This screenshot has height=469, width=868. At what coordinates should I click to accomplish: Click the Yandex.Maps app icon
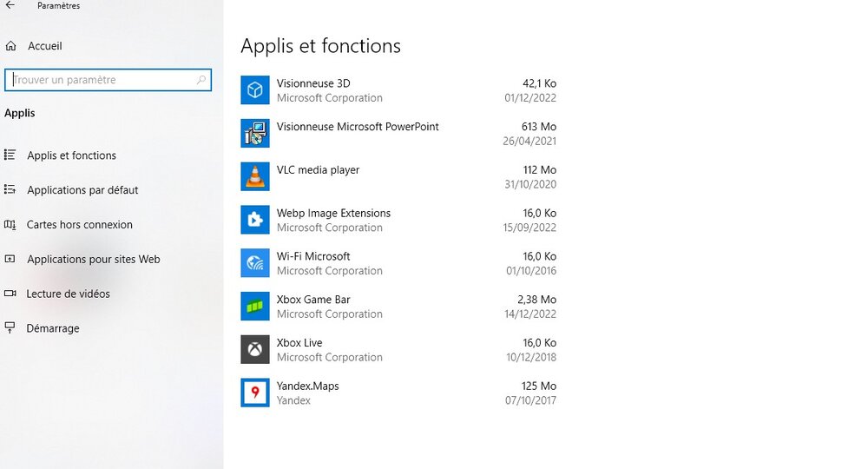pyautogui.click(x=255, y=393)
